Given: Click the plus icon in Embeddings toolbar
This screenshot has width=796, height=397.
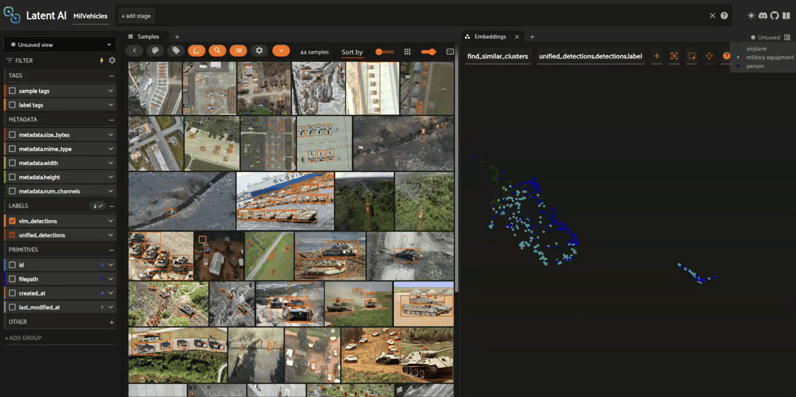Looking at the screenshot, I should pyautogui.click(x=657, y=56).
